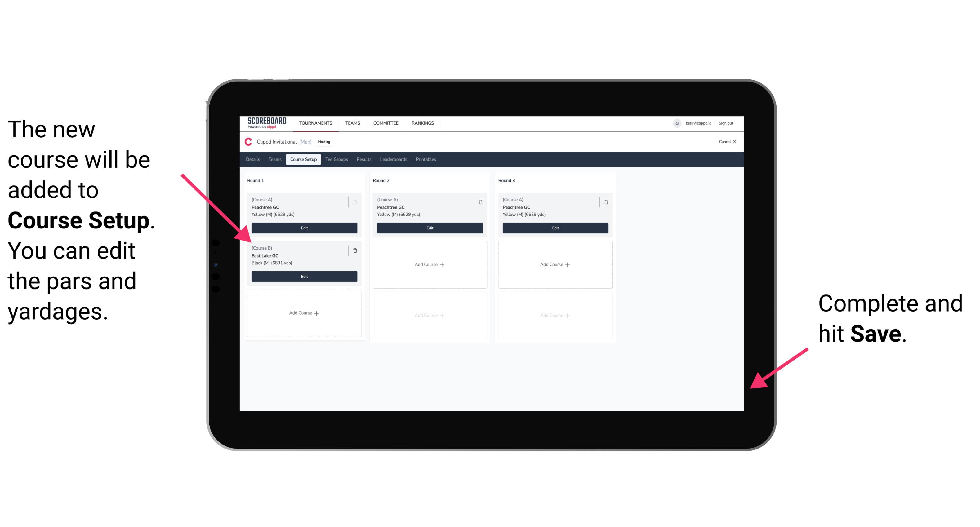Click the Course Setup tab
Image resolution: width=980 pixels, height=527 pixels.
(303, 159)
